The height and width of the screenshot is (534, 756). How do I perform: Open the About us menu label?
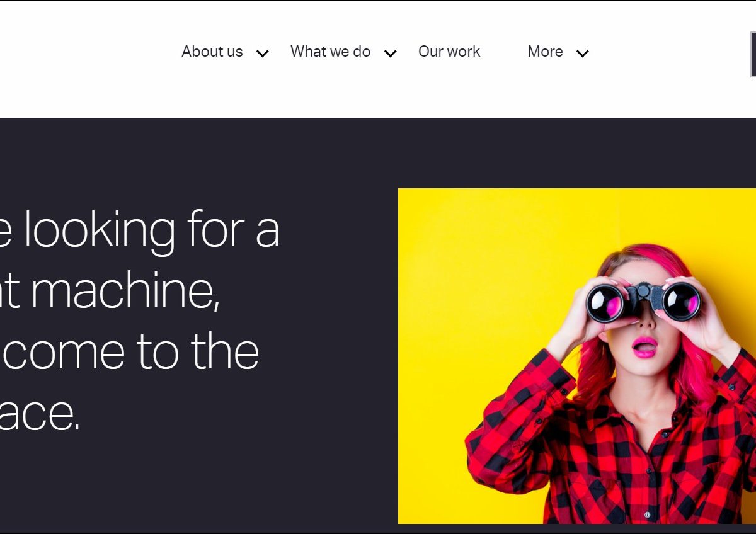click(x=212, y=52)
